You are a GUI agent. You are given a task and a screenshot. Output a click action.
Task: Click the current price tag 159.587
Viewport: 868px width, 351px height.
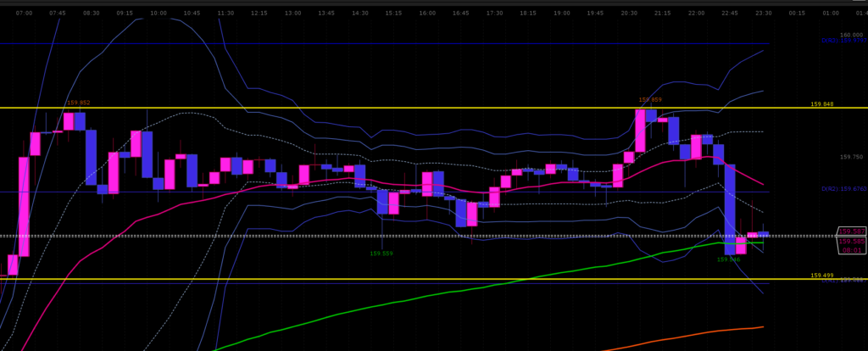pos(851,231)
